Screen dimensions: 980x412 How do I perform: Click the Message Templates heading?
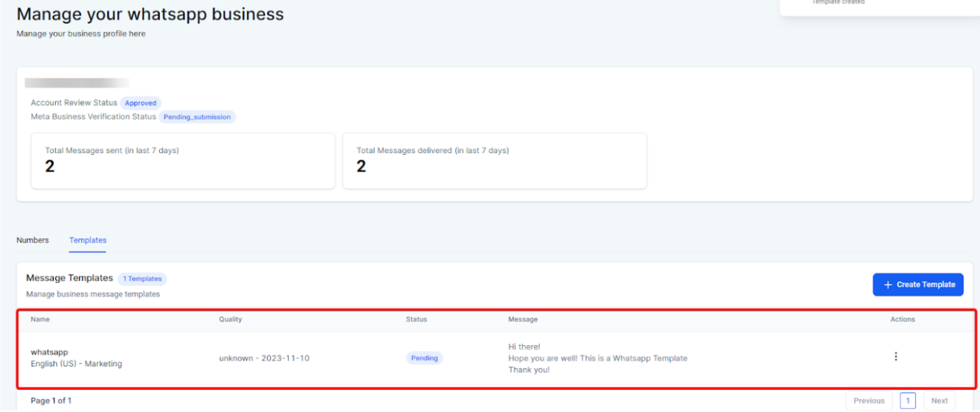pos(70,278)
